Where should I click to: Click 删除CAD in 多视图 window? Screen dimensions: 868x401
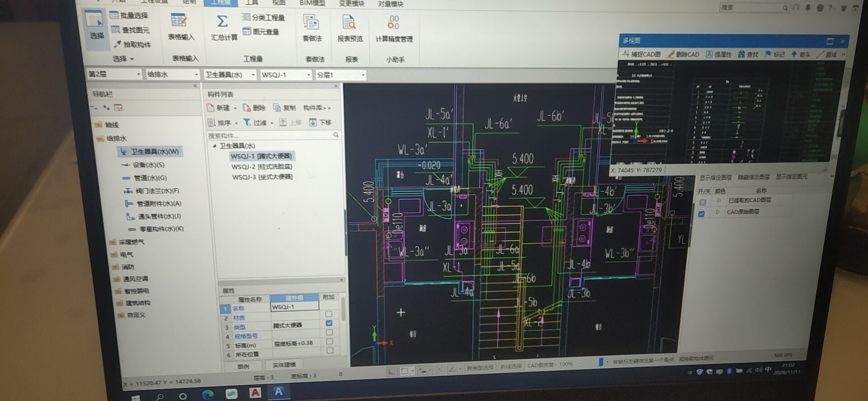pyautogui.click(x=683, y=54)
